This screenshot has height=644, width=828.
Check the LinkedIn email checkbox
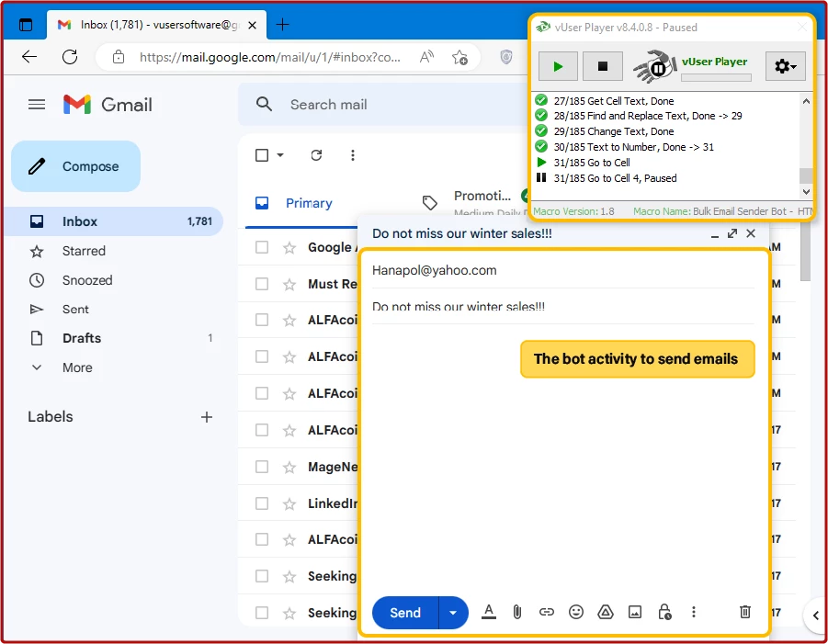coord(262,503)
